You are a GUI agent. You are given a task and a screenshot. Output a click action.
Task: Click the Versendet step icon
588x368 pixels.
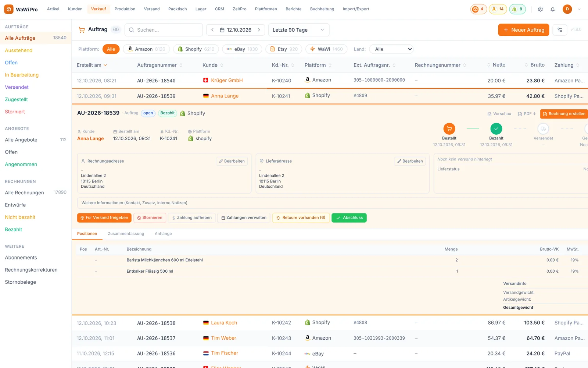tap(543, 128)
